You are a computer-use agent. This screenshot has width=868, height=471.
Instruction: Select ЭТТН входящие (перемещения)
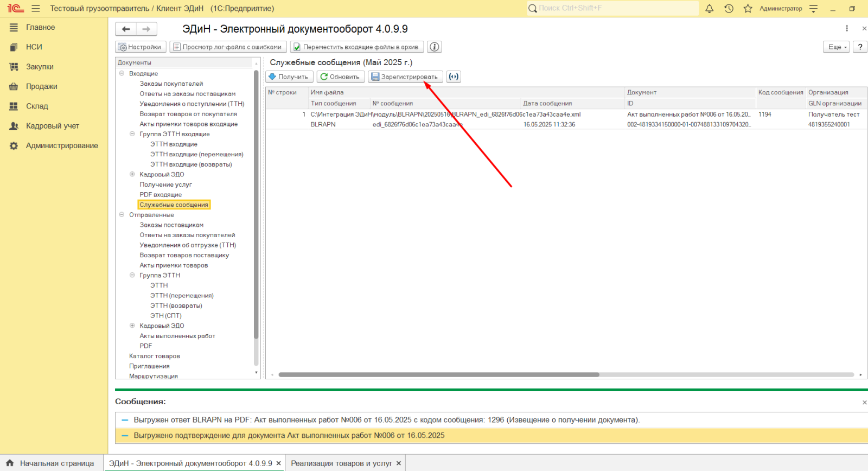click(197, 154)
